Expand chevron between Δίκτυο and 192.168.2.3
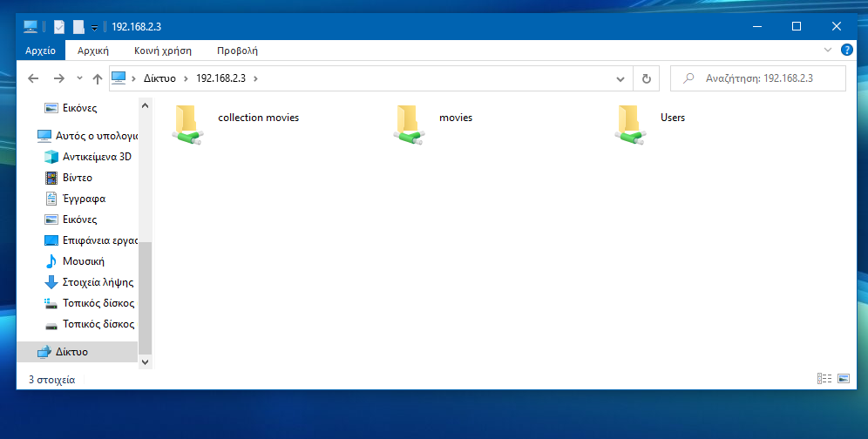The width and height of the screenshot is (868, 439). (186, 78)
